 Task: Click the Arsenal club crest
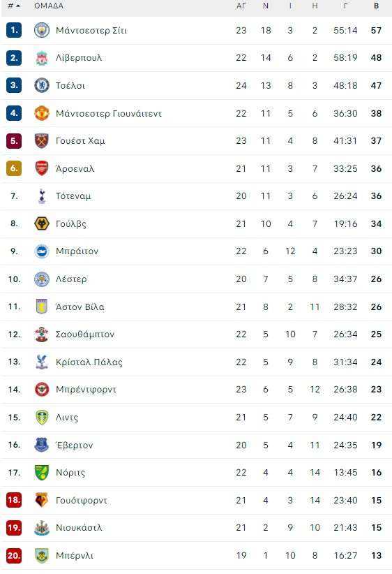coord(42,168)
